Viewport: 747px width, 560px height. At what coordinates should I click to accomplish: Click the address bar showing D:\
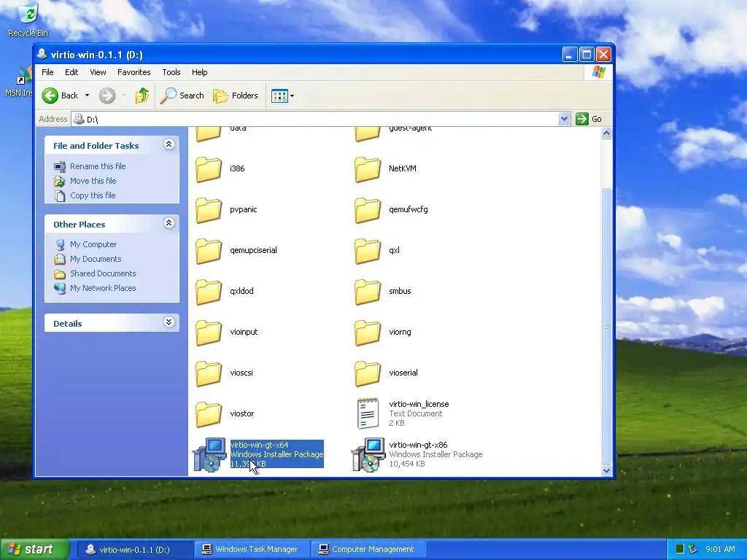click(314, 119)
